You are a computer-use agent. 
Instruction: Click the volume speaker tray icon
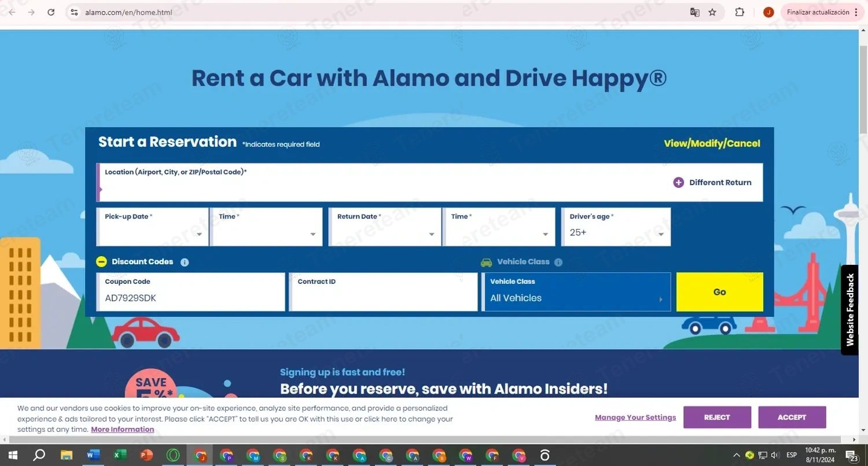coord(775,455)
